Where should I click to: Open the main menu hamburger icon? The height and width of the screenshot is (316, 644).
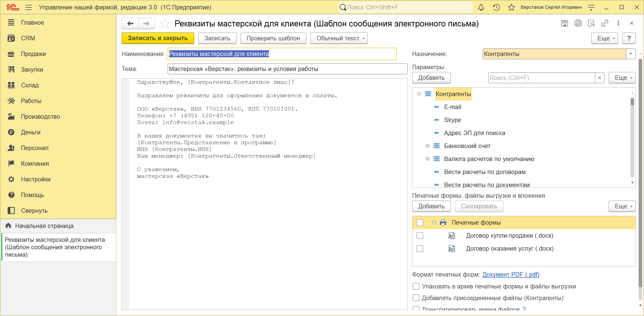[28, 7]
